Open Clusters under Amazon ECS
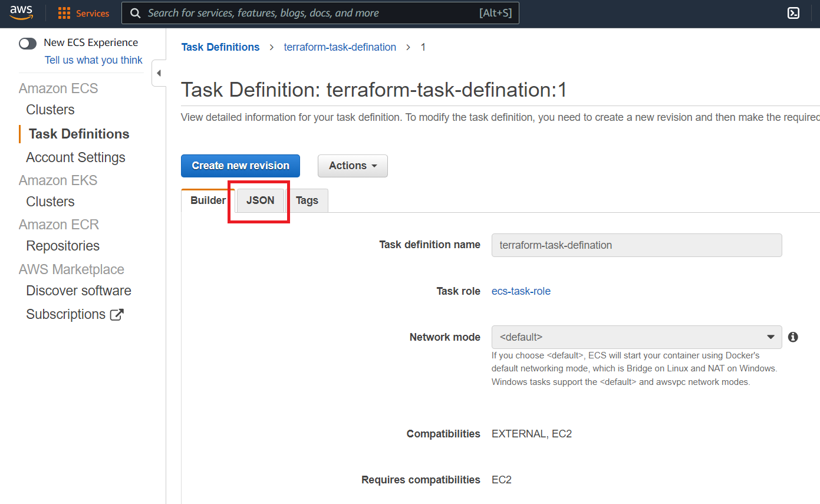Screen dimensions: 820x504 tap(50, 110)
